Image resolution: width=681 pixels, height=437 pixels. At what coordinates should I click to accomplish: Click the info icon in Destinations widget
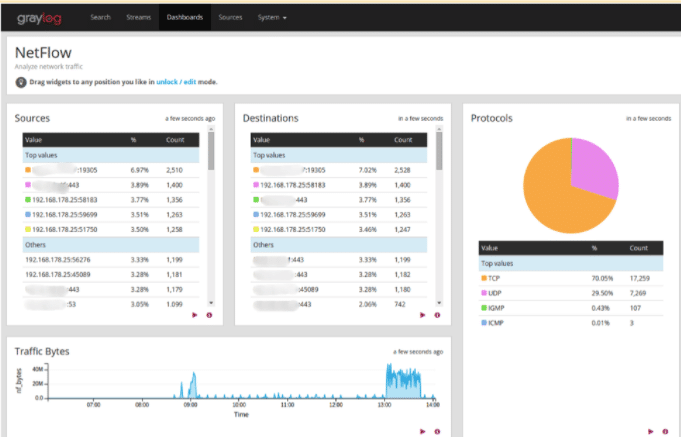(x=437, y=315)
